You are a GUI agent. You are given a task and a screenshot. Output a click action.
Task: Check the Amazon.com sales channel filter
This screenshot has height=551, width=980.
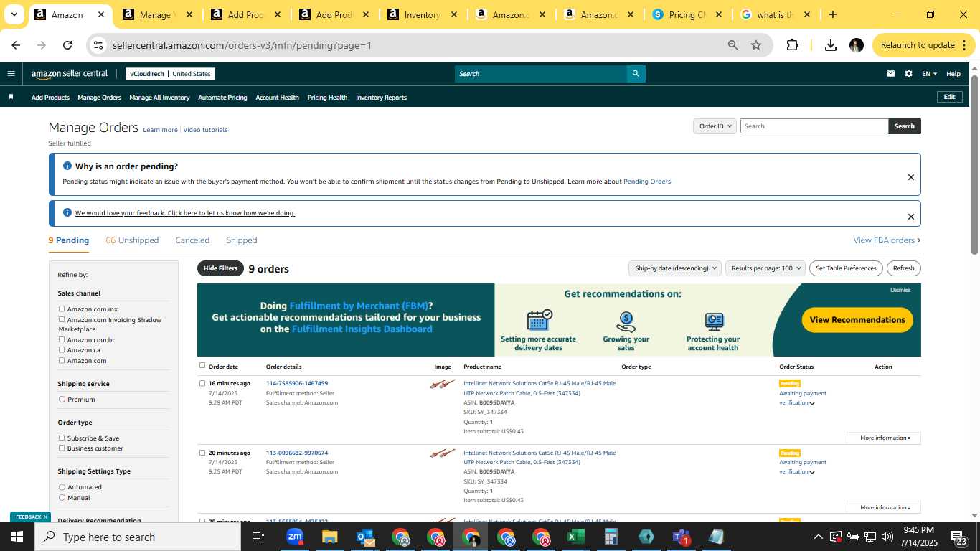click(x=62, y=361)
